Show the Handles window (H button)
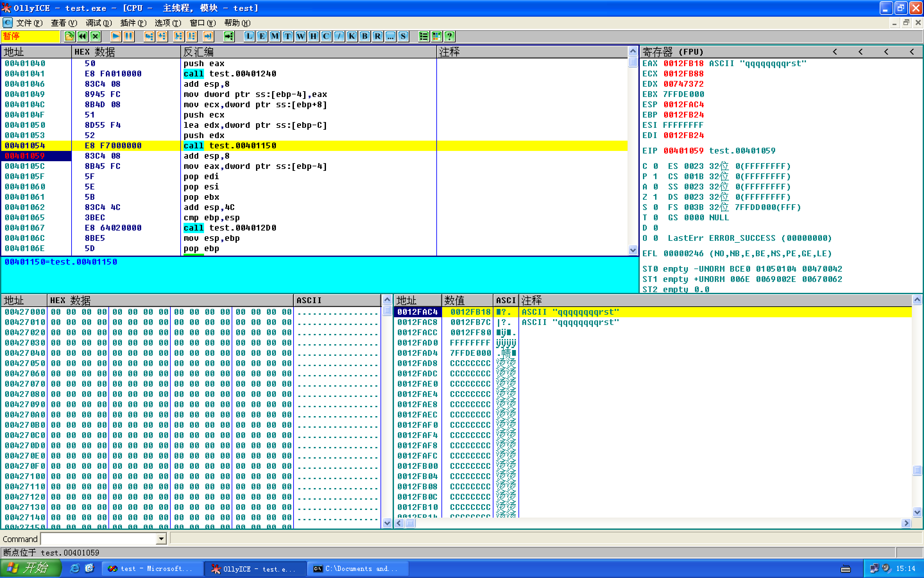Viewport: 924px width, 578px height. tap(313, 36)
